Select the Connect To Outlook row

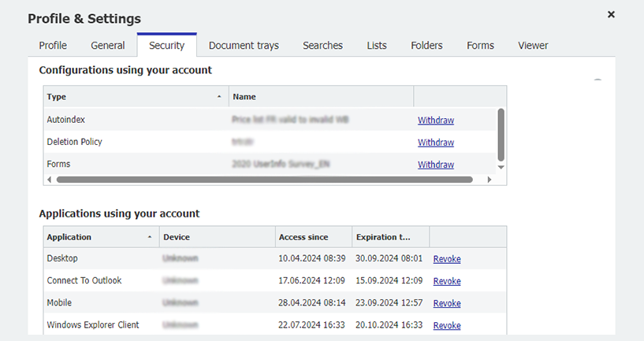tap(275, 280)
